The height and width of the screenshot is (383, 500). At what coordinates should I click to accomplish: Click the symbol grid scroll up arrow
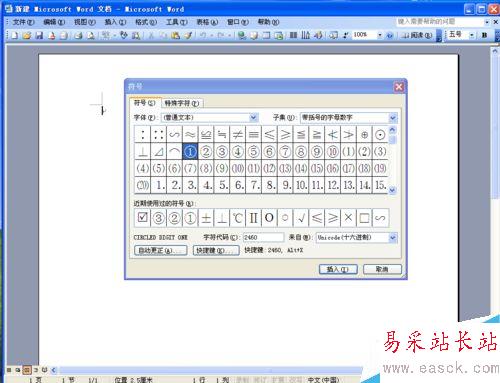pos(392,130)
